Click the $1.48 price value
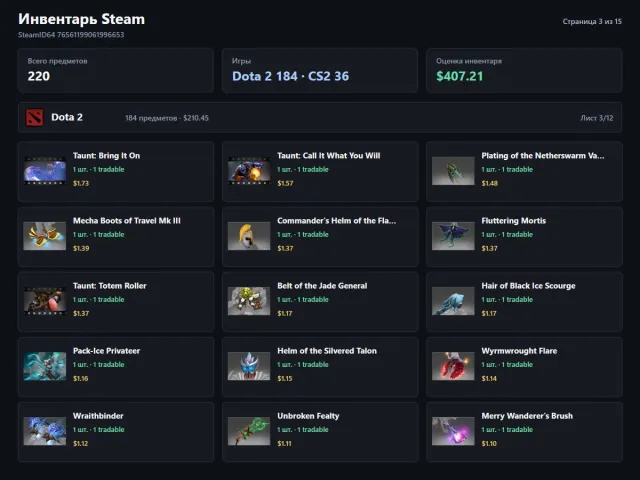This screenshot has width=640, height=480. (489, 183)
